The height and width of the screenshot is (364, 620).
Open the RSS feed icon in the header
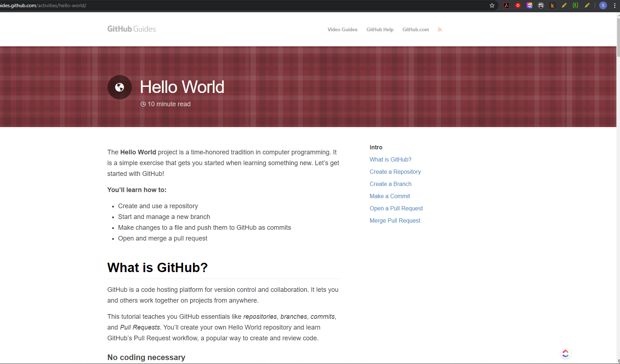[x=439, y=30]
